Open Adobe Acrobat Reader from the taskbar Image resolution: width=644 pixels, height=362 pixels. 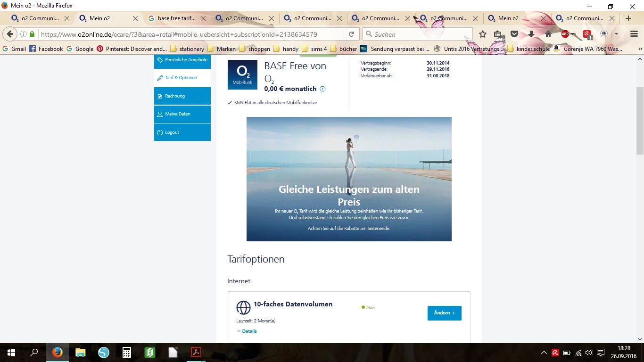pos(196,353)
